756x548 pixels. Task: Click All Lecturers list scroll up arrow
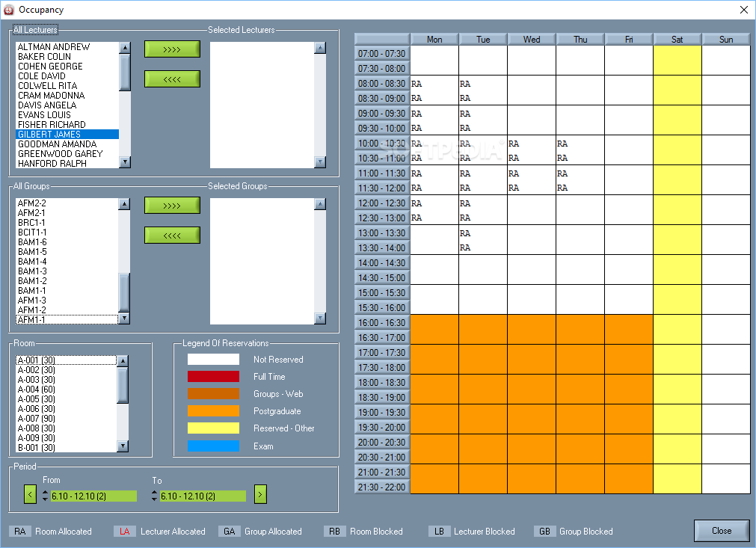[x=125, y=47]
